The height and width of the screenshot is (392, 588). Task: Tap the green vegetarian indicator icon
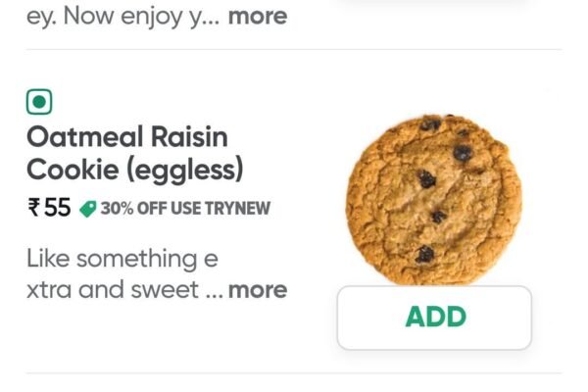coord(39,101)
